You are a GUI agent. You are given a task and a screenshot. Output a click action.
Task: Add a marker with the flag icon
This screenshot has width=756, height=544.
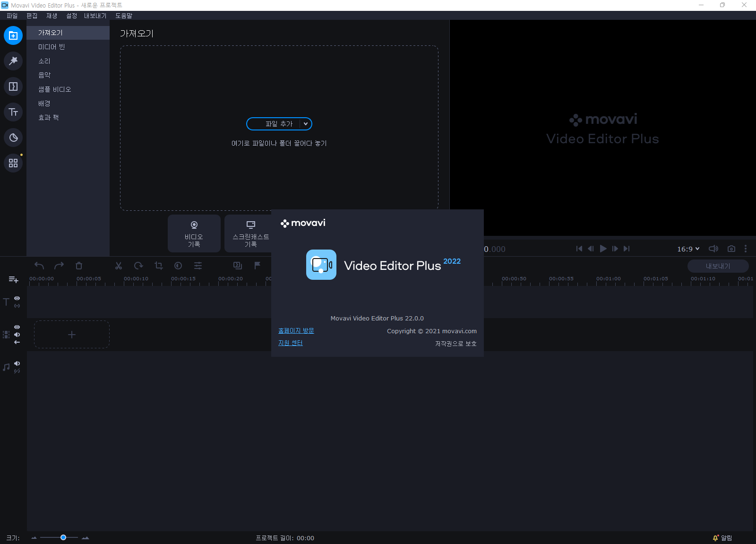point(258,266)
